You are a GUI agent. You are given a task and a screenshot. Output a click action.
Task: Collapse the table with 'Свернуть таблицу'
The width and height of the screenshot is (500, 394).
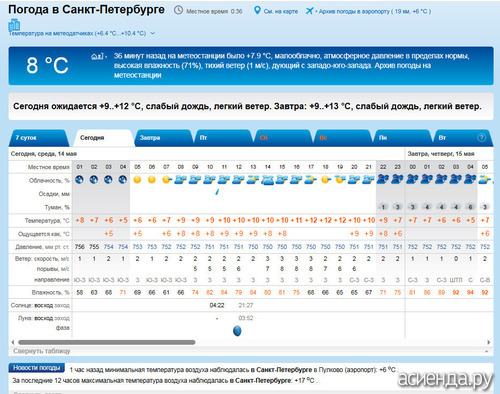(42, 351)
